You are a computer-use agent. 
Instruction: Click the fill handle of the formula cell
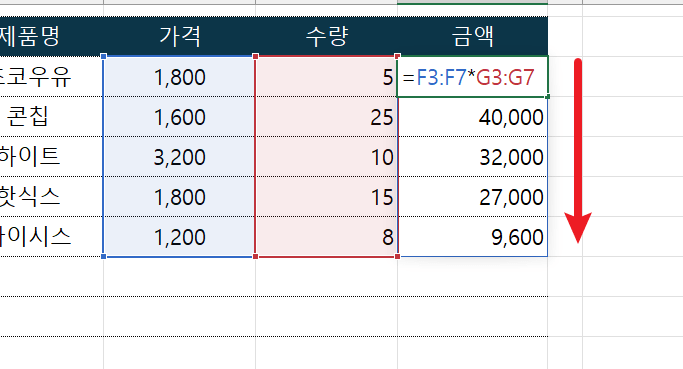(x=548, y=97)
